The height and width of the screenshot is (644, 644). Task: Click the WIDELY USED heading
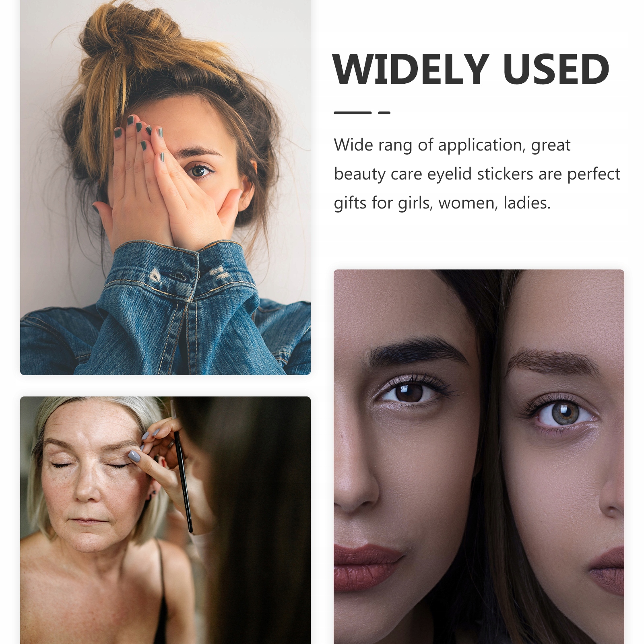coord(471,70)
